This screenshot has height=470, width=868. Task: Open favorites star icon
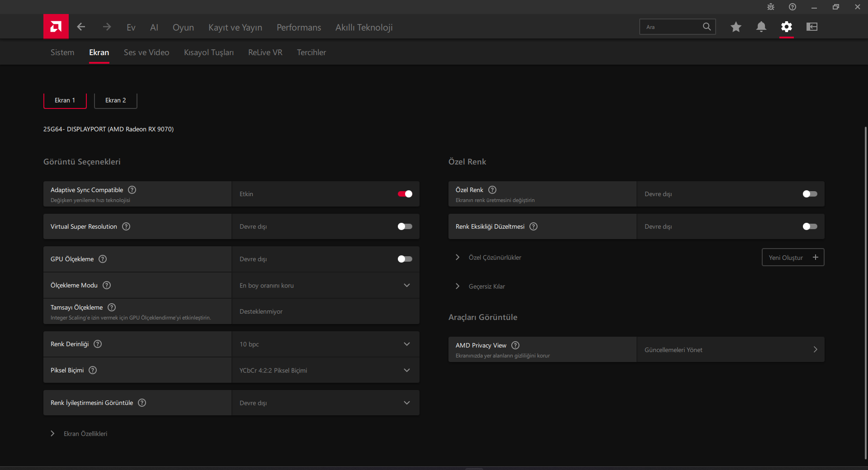[736, 27]
